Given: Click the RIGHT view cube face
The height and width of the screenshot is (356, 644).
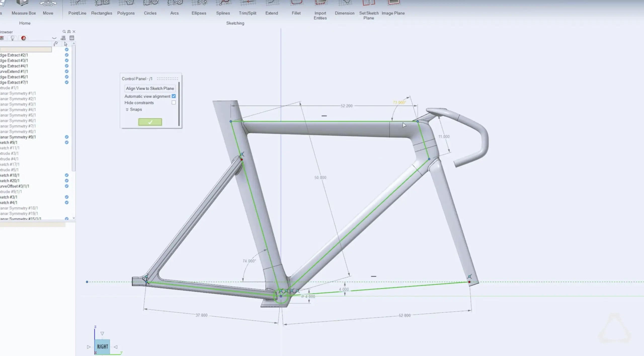Looking at the screenshot, I should [102, 346].
